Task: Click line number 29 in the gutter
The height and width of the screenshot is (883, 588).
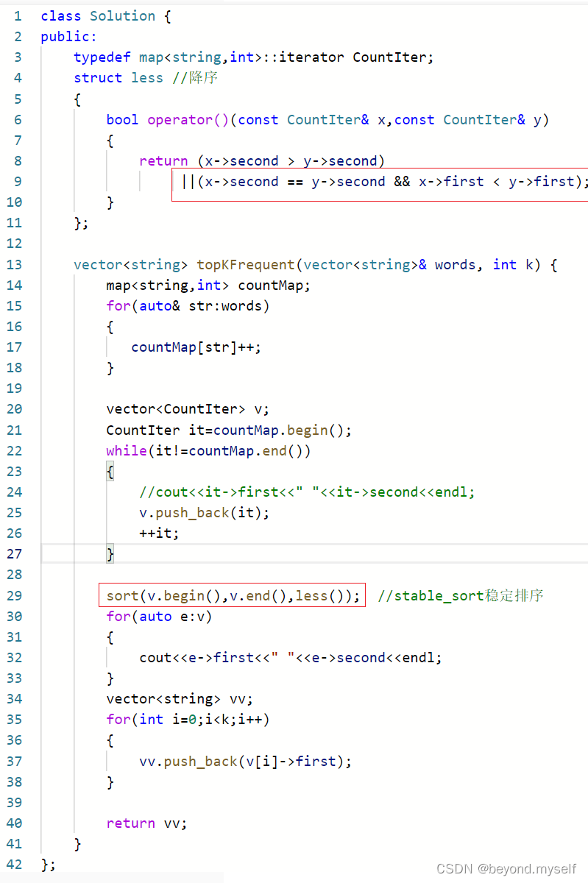Action: pos(14,595)
